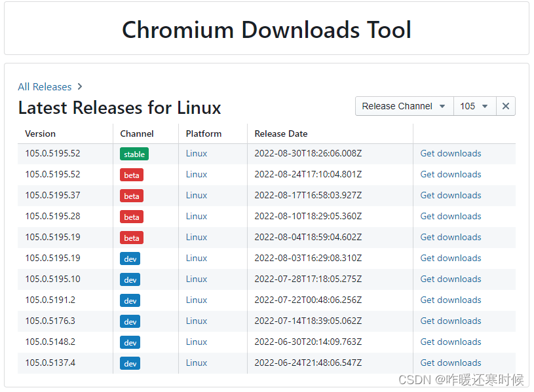Get downloads for the stable 105.0.5195.52 release
Image resolution: width=534 pixels, height=392 pixels.
(451, 154)
